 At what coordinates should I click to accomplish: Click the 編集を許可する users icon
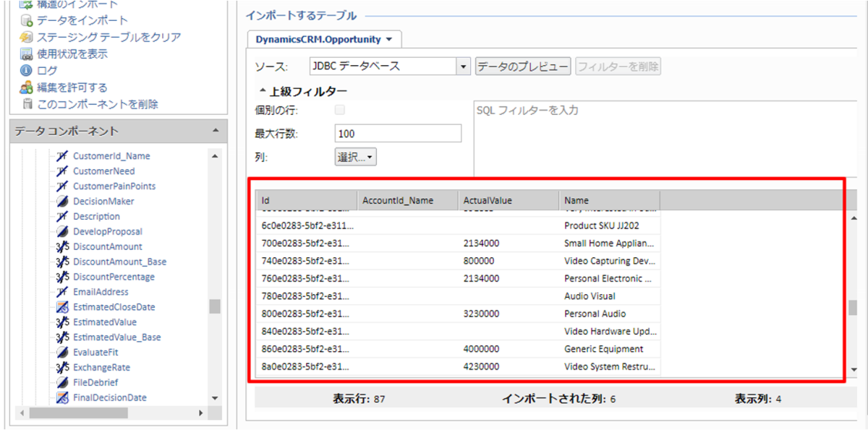(x=26, y=87)
